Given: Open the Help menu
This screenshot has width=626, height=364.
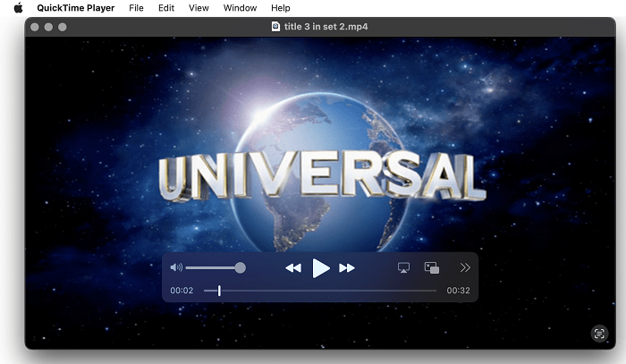Looking at the screenshot, I should click(281, 8).
